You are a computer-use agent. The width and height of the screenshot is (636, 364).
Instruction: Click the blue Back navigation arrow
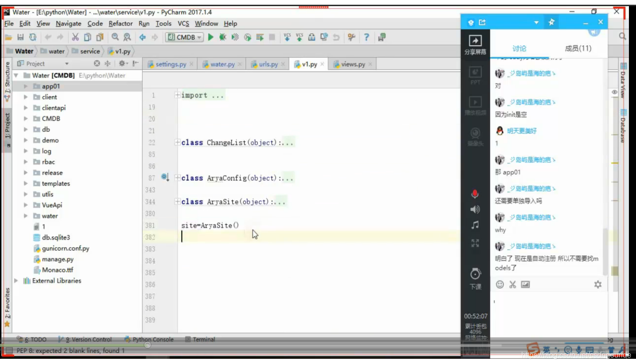tap(143, 37)
